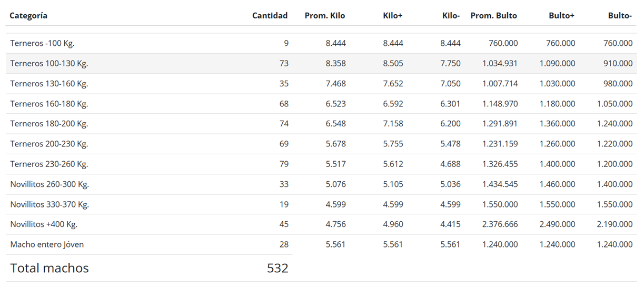The height and width of the screenshot is (287, 644).
Task: Click the Cantidad column header
Action: tap(270, 16)
